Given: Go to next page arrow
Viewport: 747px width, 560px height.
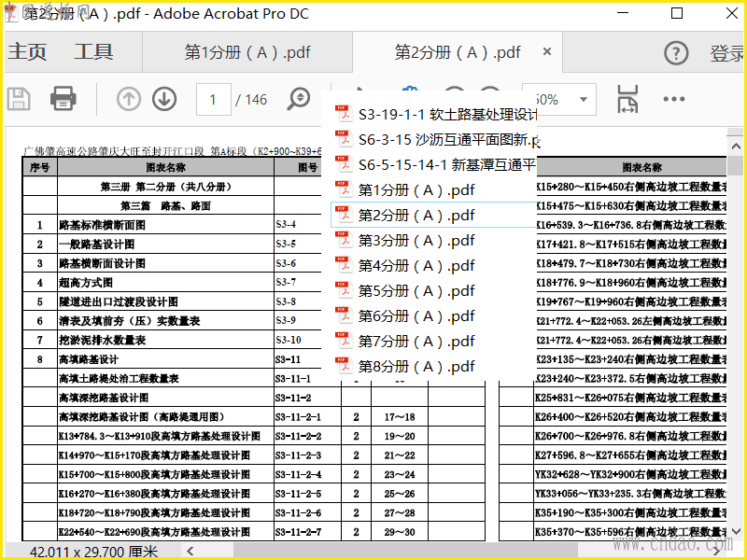Looking at the screenshot, I should coord(164,100).
